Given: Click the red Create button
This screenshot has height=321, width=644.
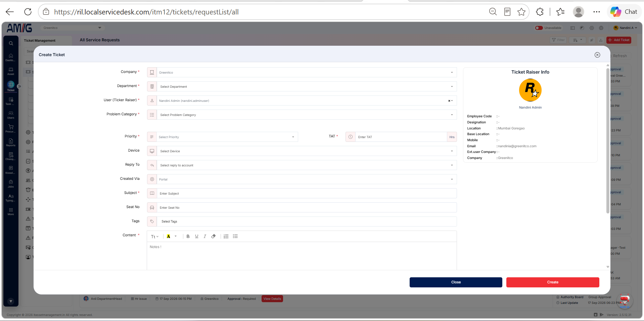Looking at the screenshot, I should point(553,282).
